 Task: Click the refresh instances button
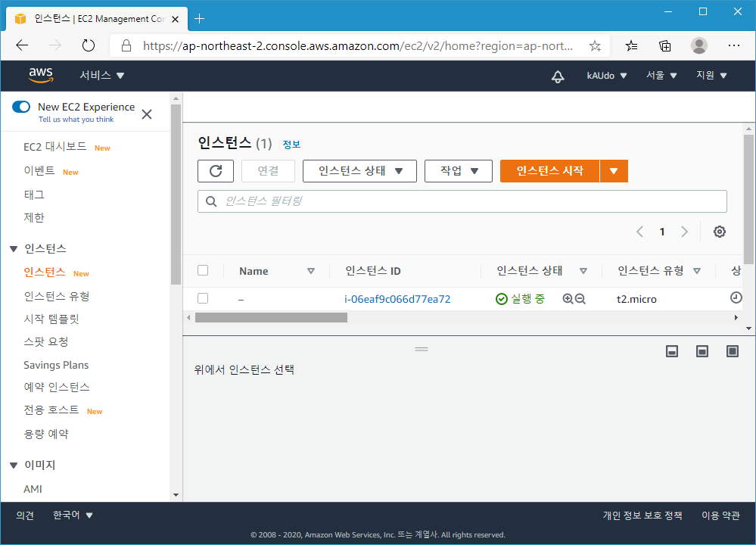tap(216, 171)
